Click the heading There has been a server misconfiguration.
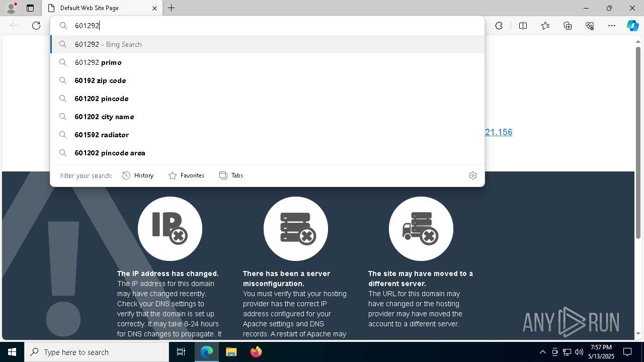Screen dimensions: 644x362 [286, 279]
